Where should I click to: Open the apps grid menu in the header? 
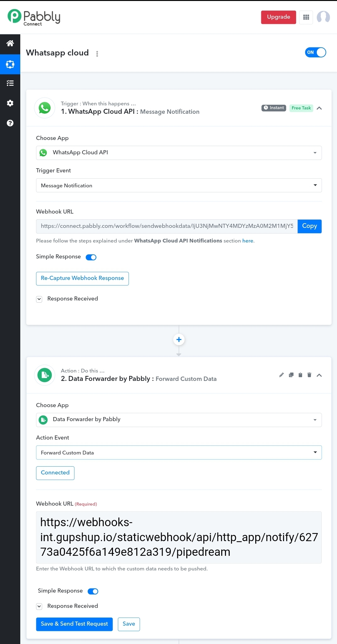tap(306, 17)
